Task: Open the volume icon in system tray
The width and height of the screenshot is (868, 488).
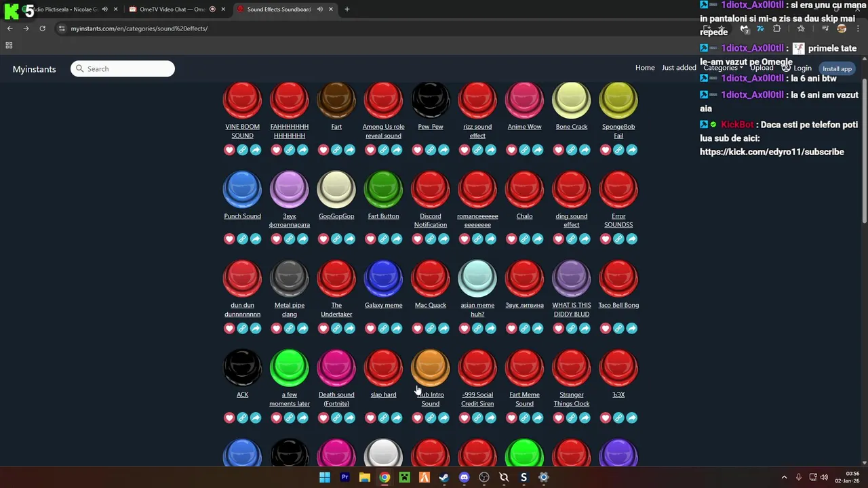Action: coord(824,477)
